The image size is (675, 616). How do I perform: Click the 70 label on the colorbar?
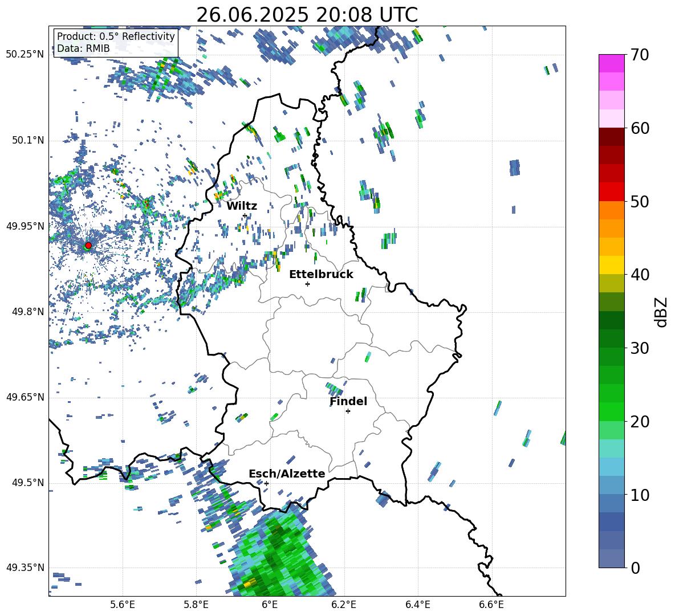pyautogui.click(x=640, y=55)
